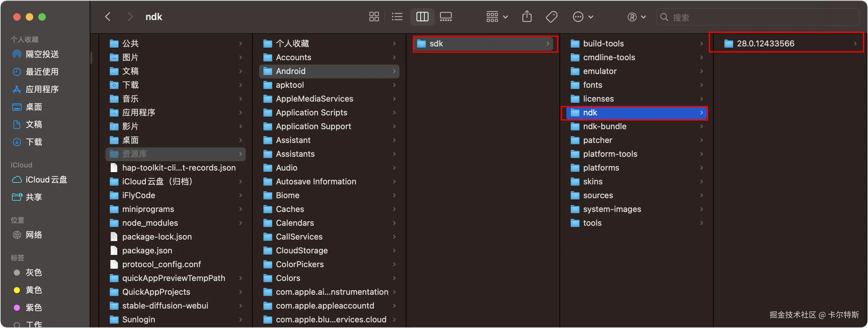Switch to gallery view

click(x=446, y=17)
